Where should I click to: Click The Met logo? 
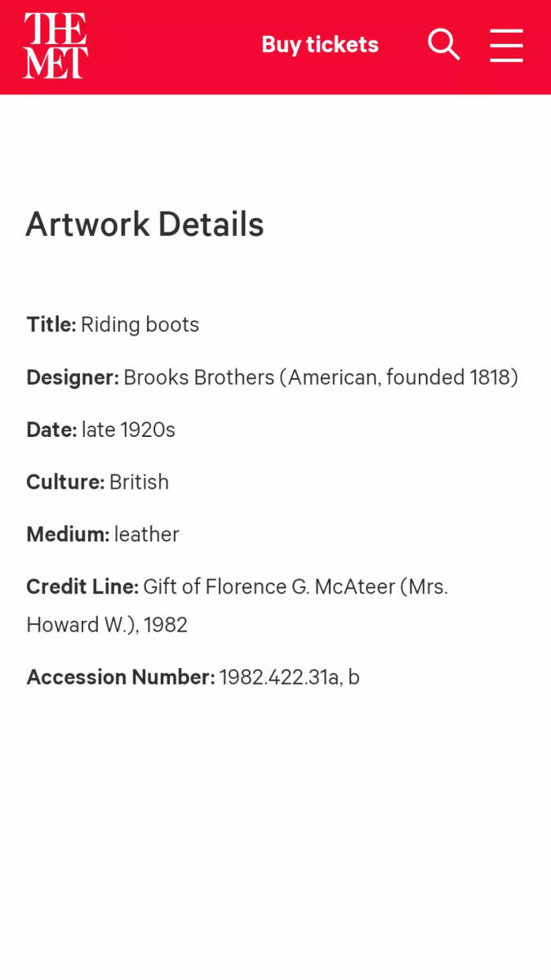(56, 46)
